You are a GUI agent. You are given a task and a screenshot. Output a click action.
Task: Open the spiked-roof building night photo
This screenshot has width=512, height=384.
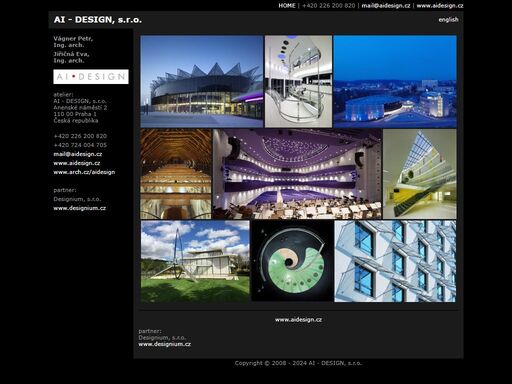tap(202, 82)
